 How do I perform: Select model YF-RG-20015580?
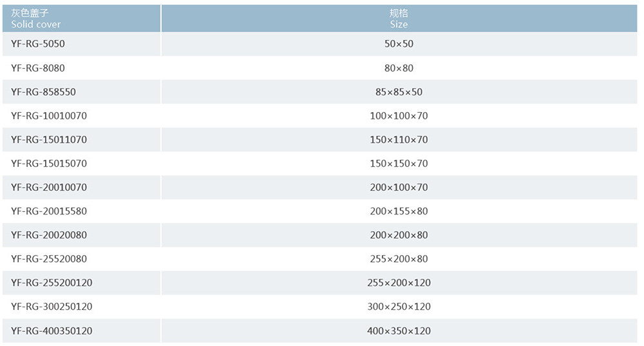[x=81, y=211]
